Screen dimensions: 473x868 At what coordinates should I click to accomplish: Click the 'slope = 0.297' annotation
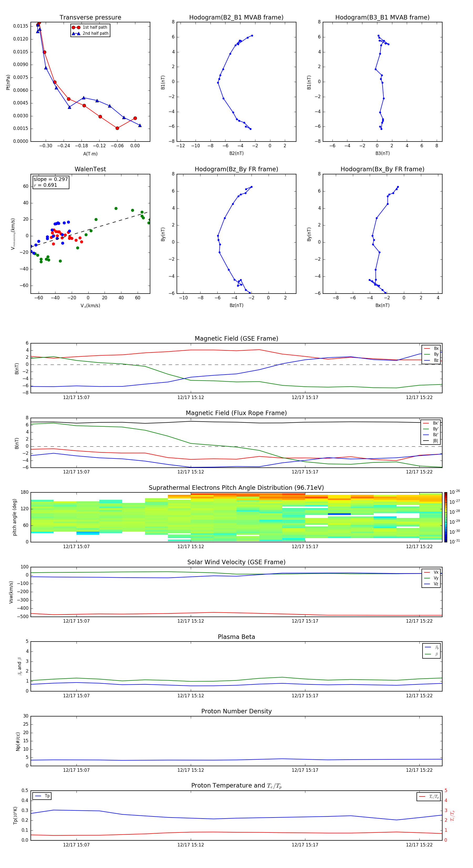(50, 179)
